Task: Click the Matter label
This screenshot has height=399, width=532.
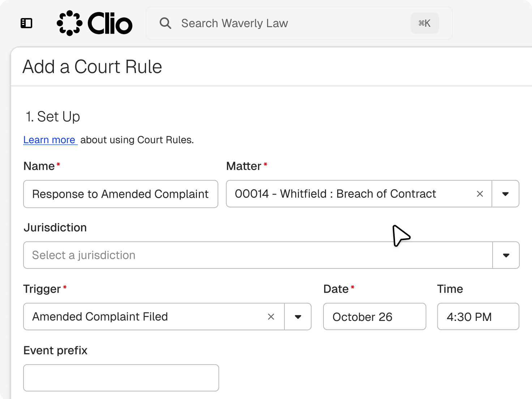Action: (x=244, y=166)
